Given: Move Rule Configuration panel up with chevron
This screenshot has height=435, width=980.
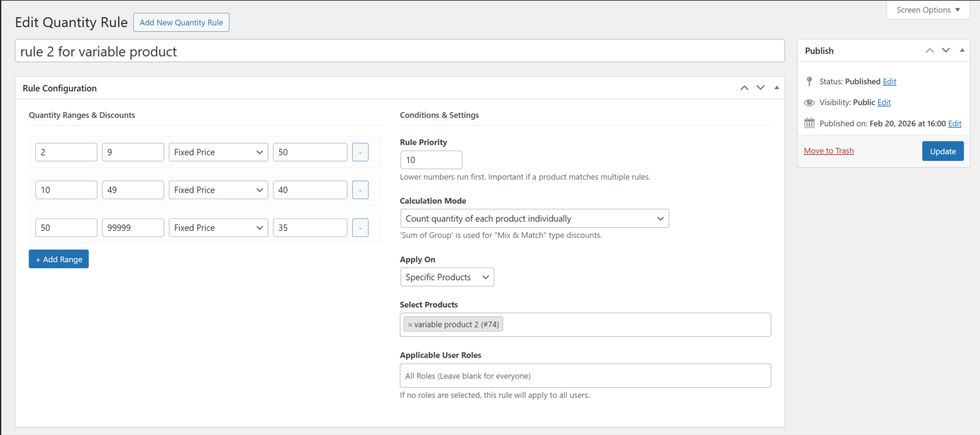Looking at the screenshot, I should (x=744, y=88).
